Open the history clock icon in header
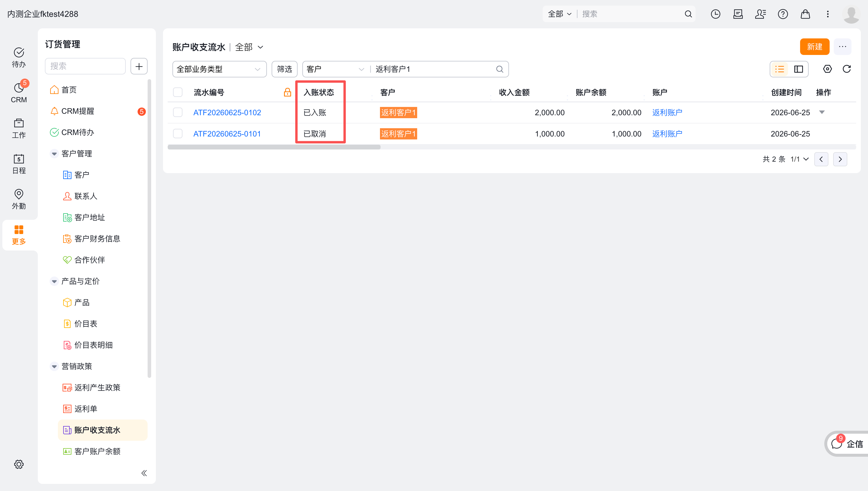The image size is (868, 491). pos(715,14)
